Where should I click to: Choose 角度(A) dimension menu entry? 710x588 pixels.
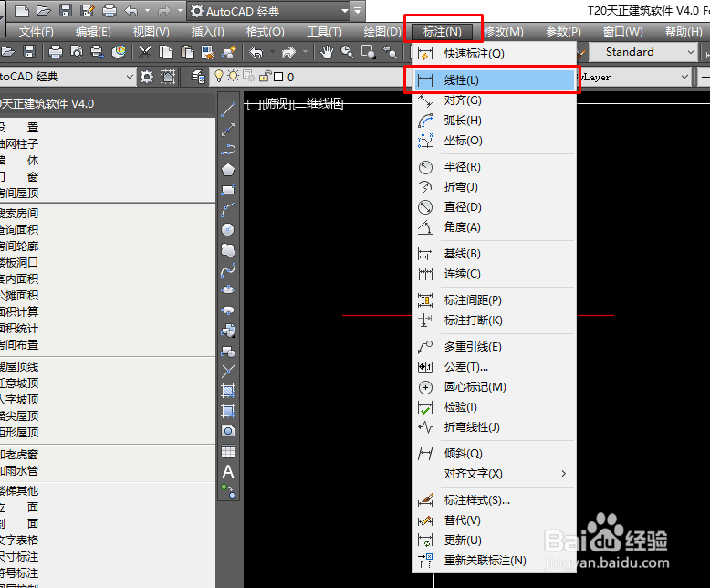click(495, 227)
